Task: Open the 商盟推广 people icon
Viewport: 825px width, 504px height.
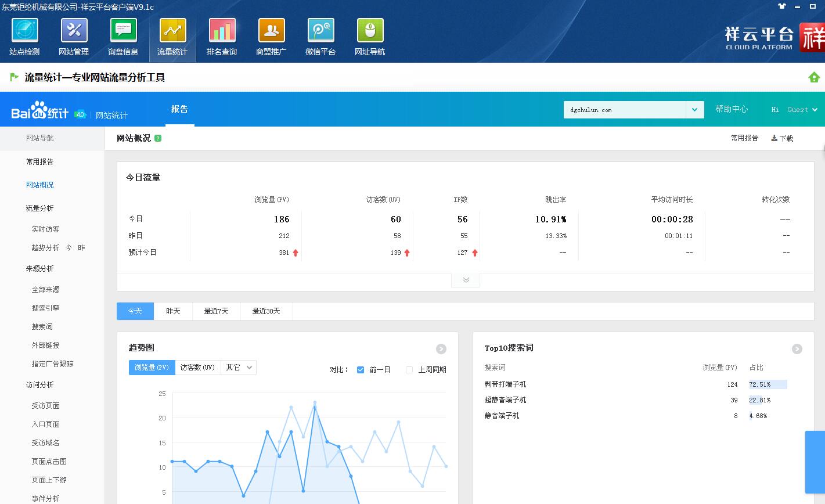Action: tap(271, 30)
